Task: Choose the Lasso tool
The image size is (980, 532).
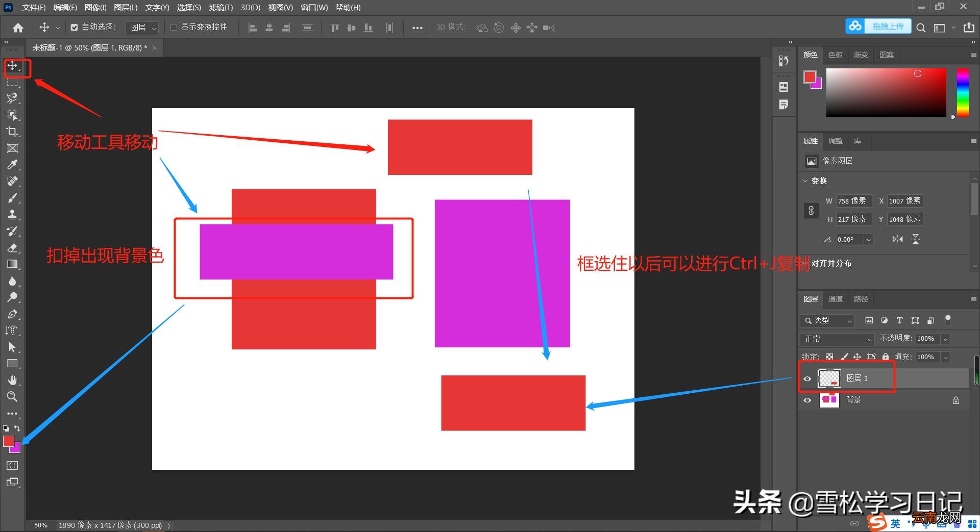Action: pyautogui.click(x=12, y=98)
